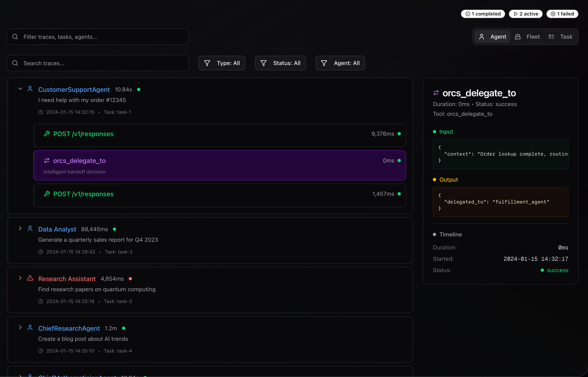Image resolution: width=588 pixels, height=377 pixels.
Task: Collapse the CustomerSupportAgent trace
Action: (20, 88)
